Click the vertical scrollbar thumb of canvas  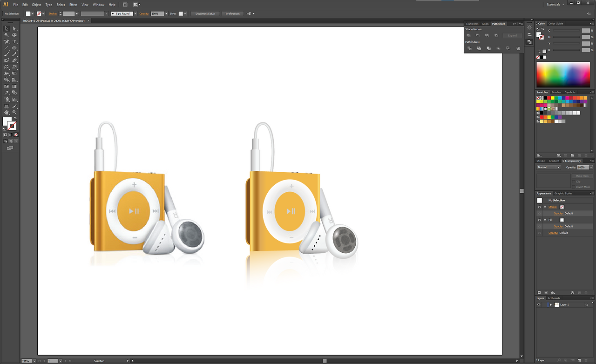coord(521,190)
